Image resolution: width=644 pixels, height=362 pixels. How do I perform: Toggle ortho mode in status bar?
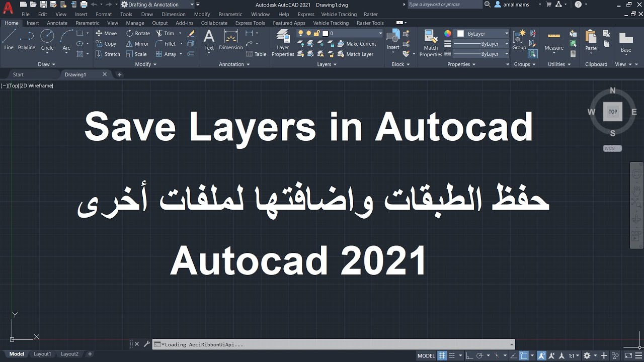pos(470,355)
